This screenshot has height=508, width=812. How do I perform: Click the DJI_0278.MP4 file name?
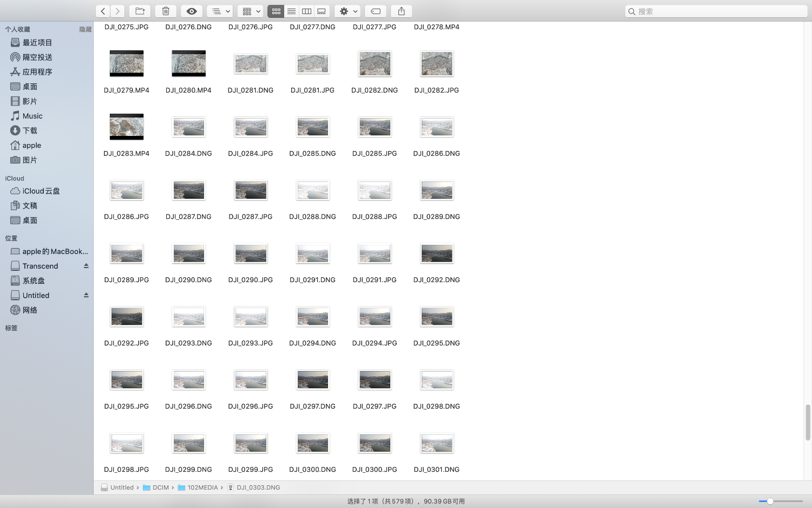pos(437,27)
